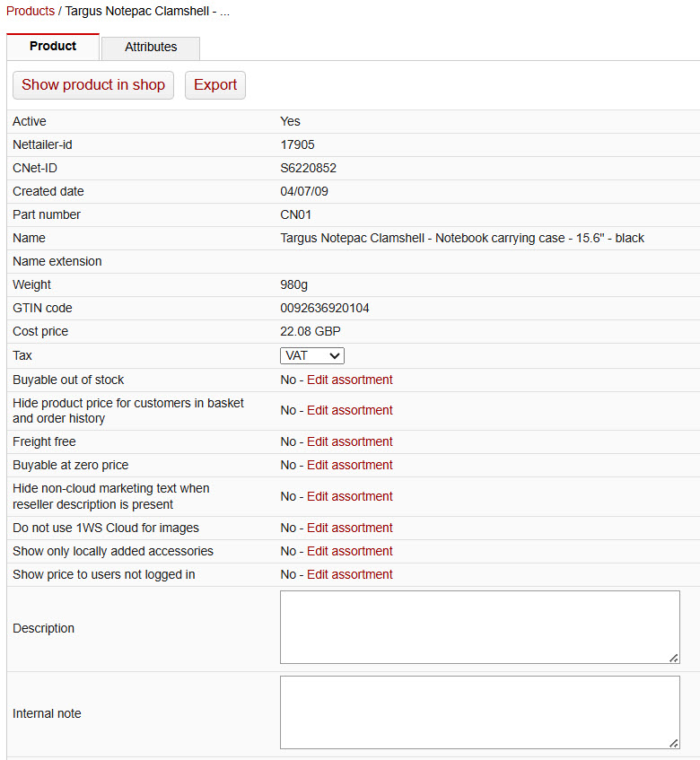Select the Created date 04/07/09
This screenshot has height=760, width=700.
coord(304,191)
